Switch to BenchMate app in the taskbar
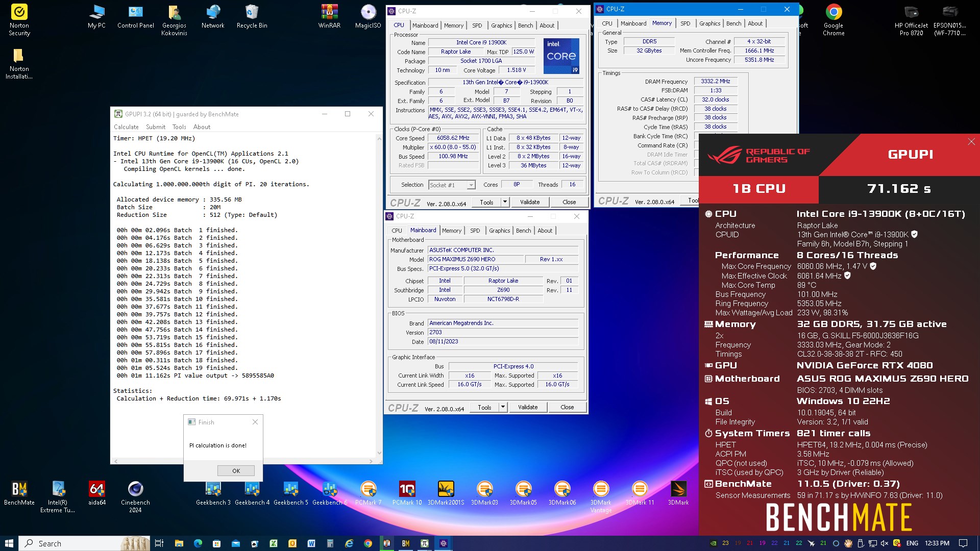980x551 pixels. 406,543
